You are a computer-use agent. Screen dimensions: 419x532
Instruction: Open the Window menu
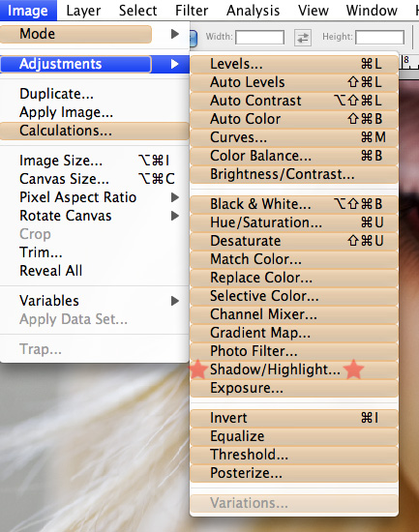click(372, 11)
